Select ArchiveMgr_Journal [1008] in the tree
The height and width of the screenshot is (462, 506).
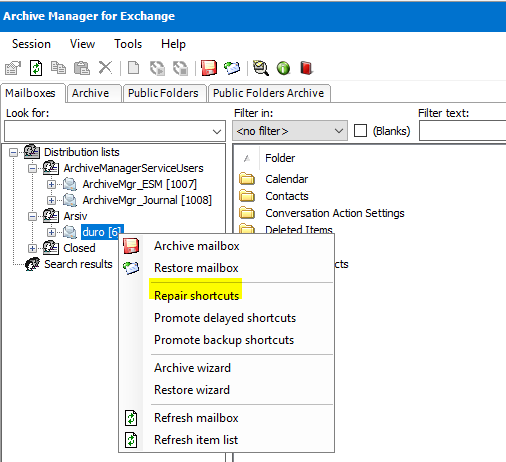pos(147,200)
